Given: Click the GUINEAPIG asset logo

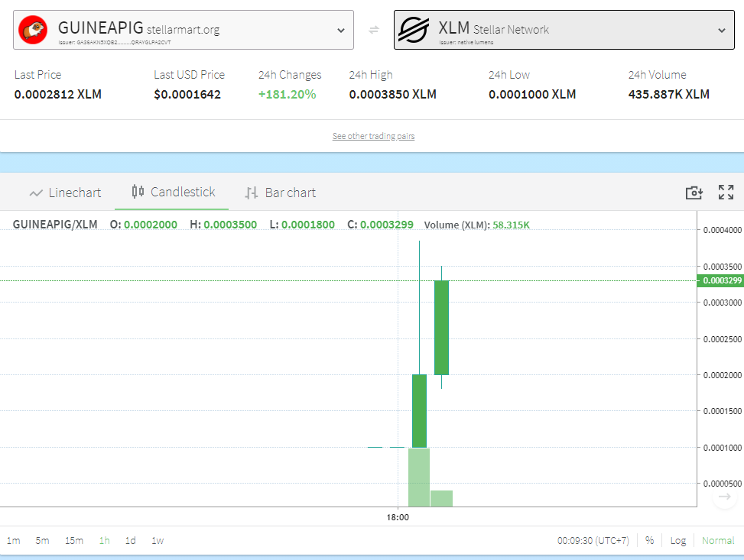Looking at the screenshot, I should (33, 29).
